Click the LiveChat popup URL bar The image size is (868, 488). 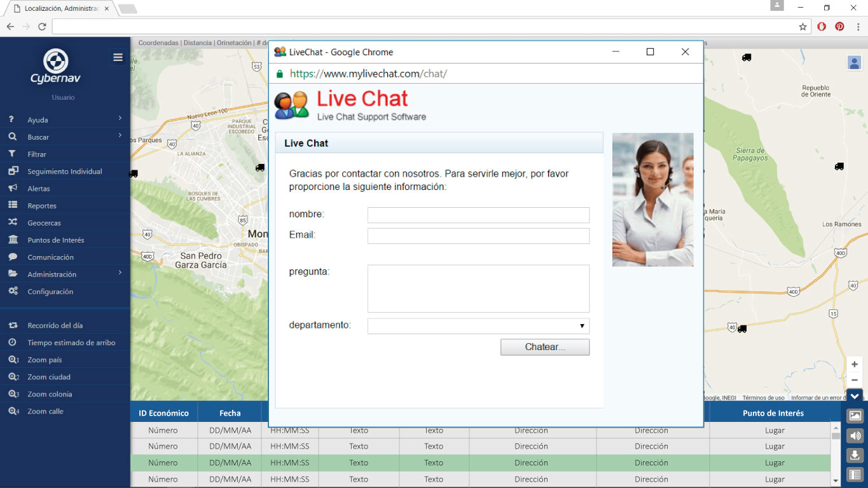pyautogui.click(x=486, y=74)
